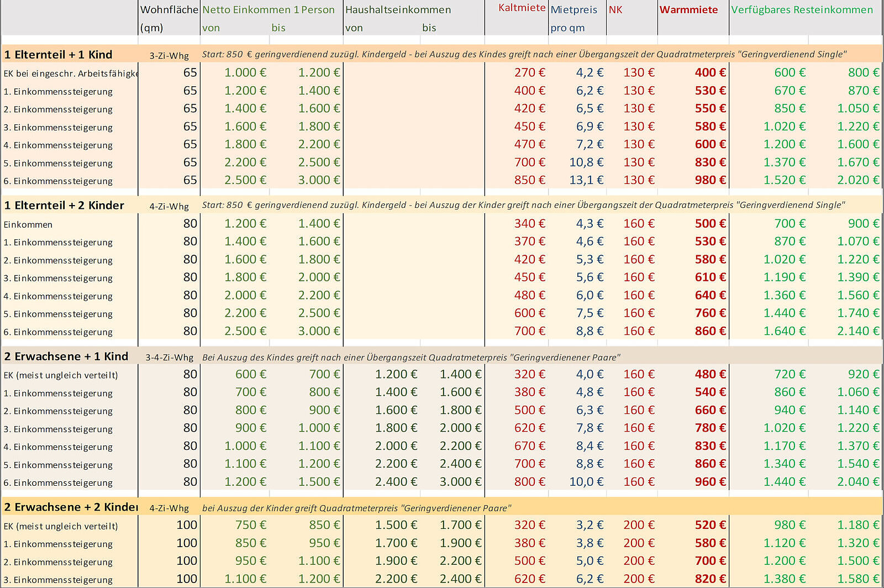The width and height of the screenshot is (884, 588).
Task: Click Netto Einkommen cell '750 €'
Action: click(251, 524)
